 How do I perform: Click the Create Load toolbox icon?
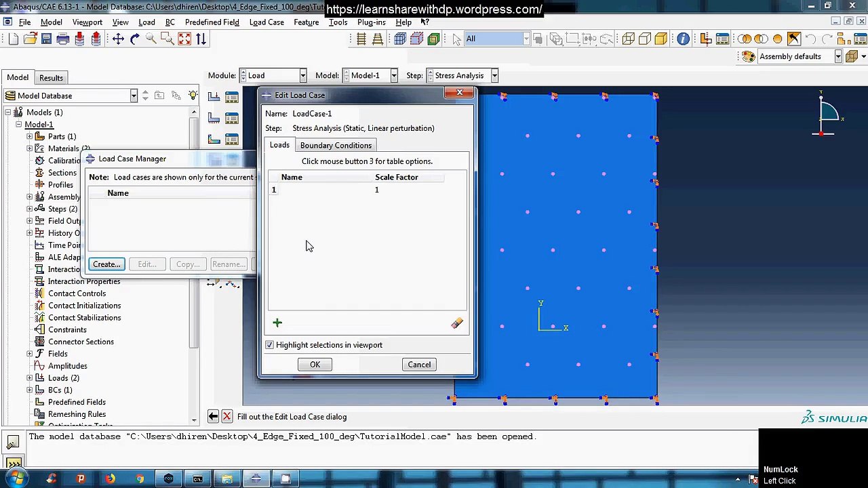[x=214, y=98]
